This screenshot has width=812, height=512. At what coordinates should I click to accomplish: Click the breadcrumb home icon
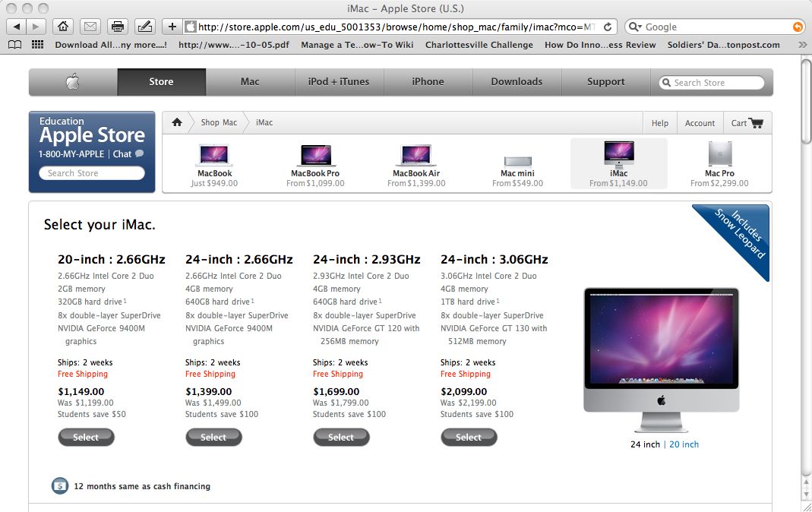(177, 123)
